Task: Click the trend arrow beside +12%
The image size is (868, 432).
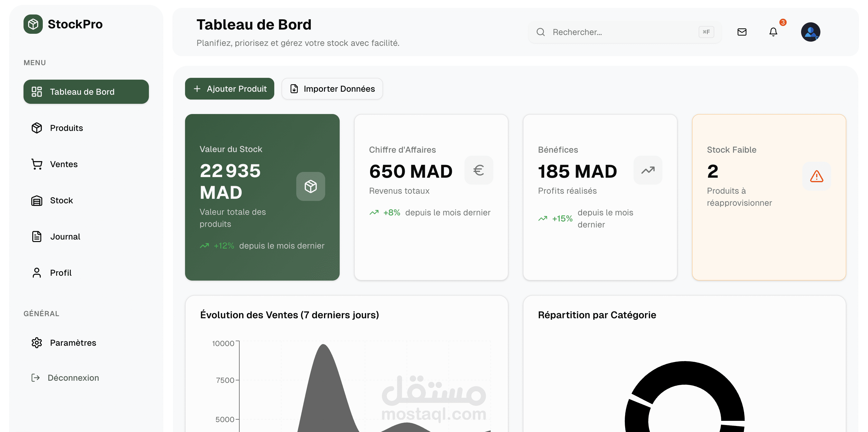Action: click(x=205, y=246)
